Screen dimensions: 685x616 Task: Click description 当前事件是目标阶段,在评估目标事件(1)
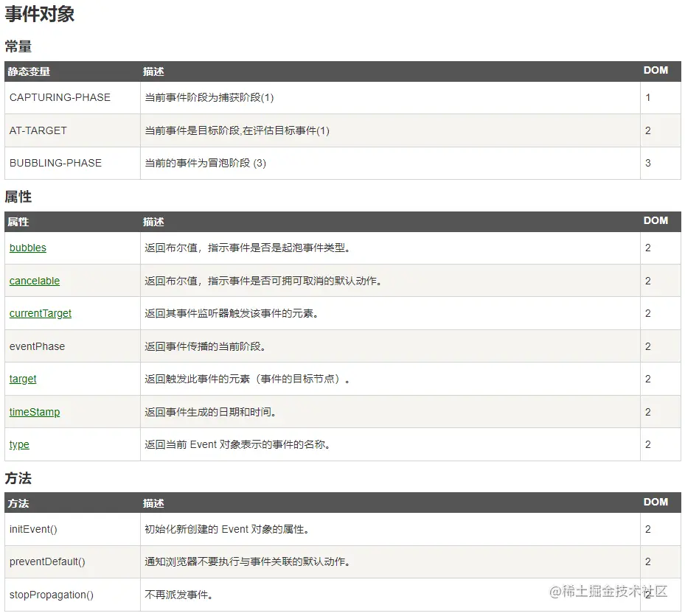[237, 130]
